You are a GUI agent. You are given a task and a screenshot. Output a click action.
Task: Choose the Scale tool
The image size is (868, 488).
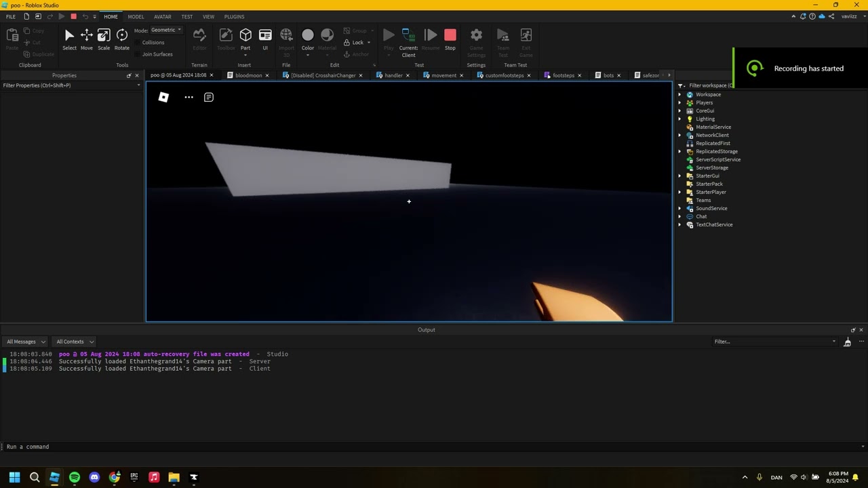(x=104, y=39)
